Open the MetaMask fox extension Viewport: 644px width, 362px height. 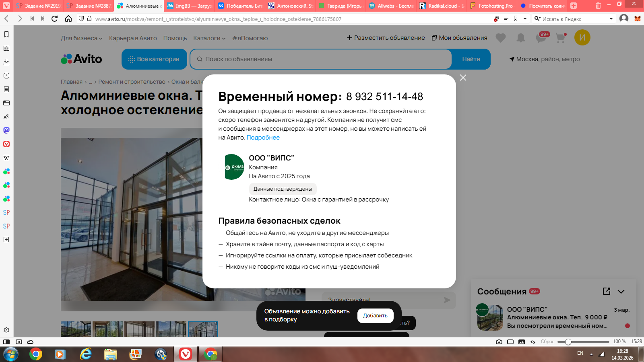click(638, 19)
